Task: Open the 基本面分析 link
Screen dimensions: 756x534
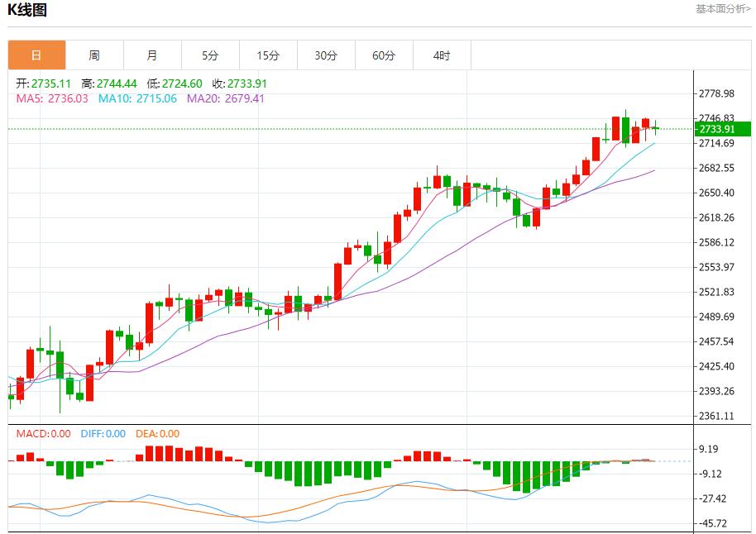Action: pos(722,8)
